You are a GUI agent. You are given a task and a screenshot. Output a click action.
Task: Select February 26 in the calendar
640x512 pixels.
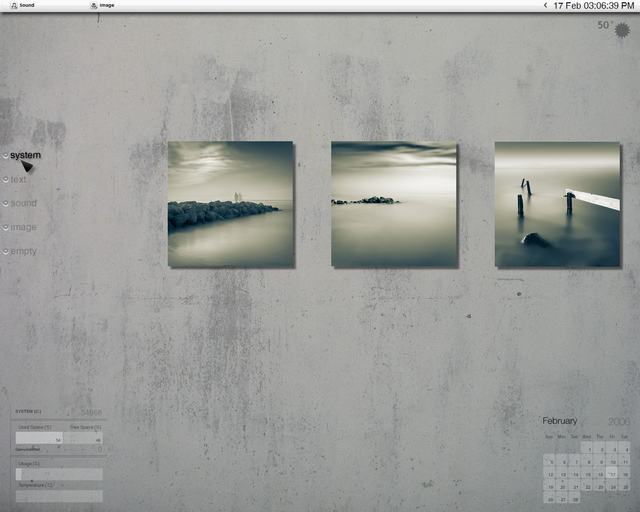pos(549,498)
